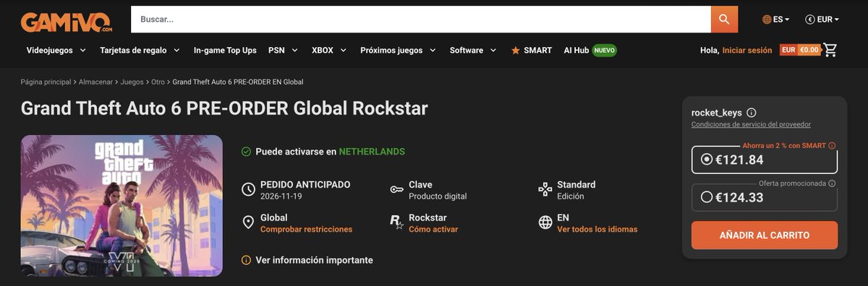
Task: Expand the Videojuegos menu chevron
Action: click(82, 51)
